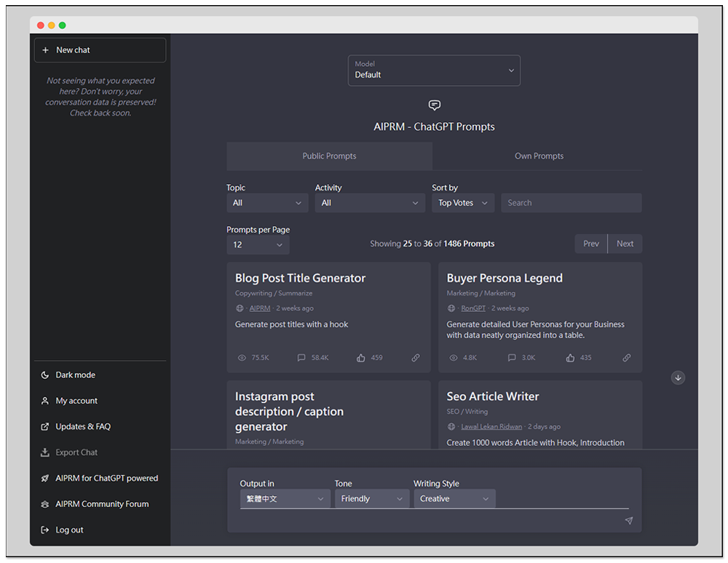The image size is (728, 563).
Task: Start a New chat
Action: coord(100,50)
